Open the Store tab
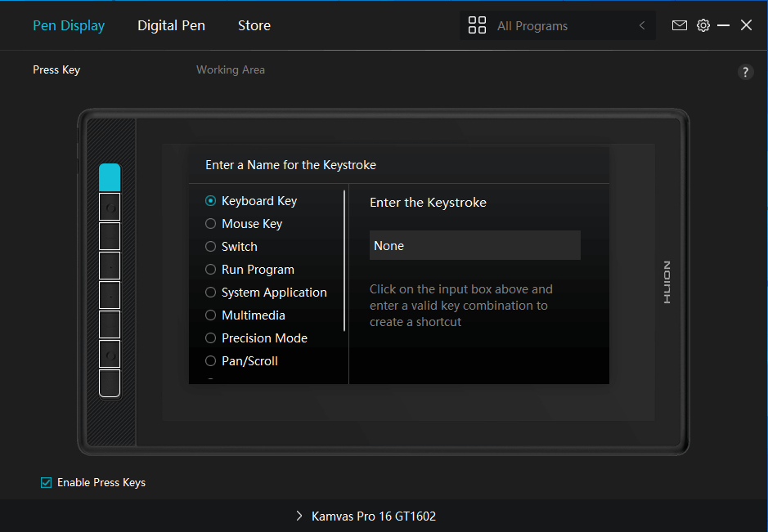This screenshot has height=532, width=768. click(x=254, y=25)
